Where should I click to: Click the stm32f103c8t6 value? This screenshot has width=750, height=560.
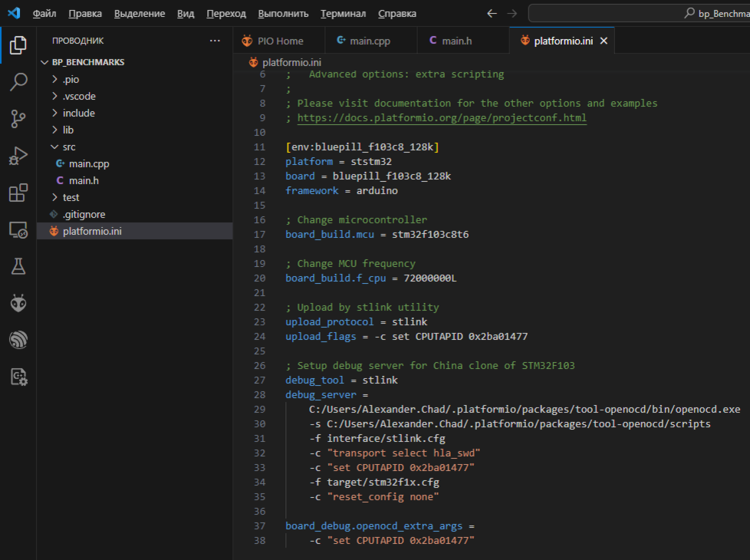(430, 235)
